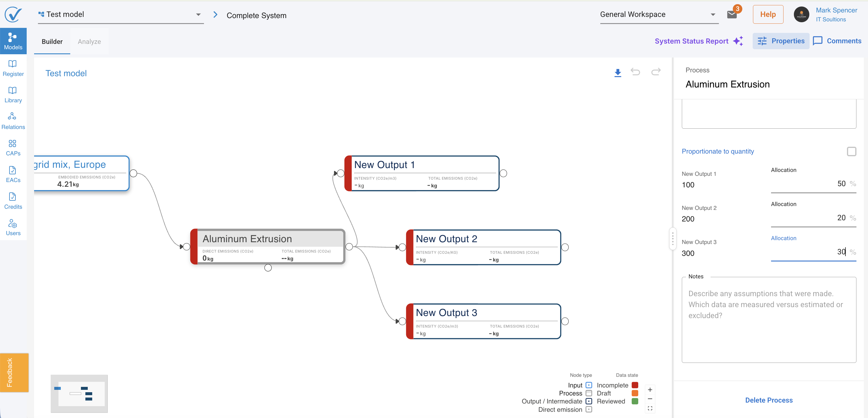Image resolution: width=868 pixels, height=418 pixels.
Task: Click the canvas minimap thumbnail
Action: (79, 394)
